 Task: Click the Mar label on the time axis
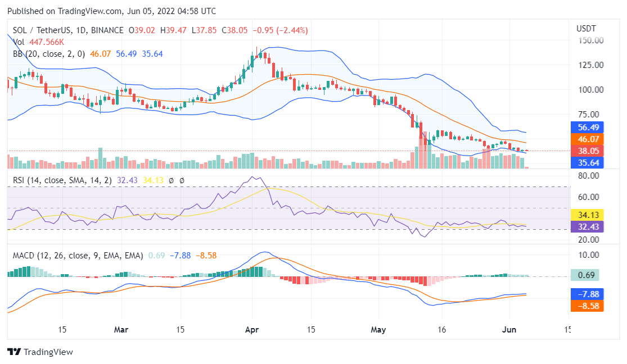pos(121,330)
